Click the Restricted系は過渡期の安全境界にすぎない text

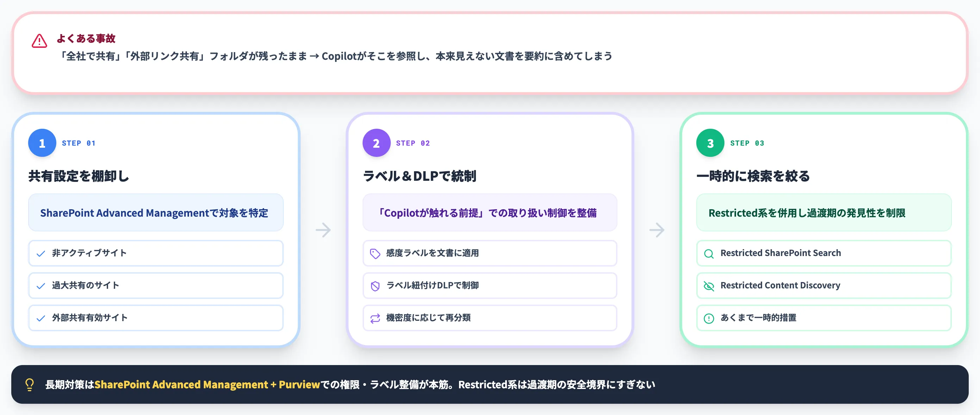pyautogui.click(x=557, y=385)
